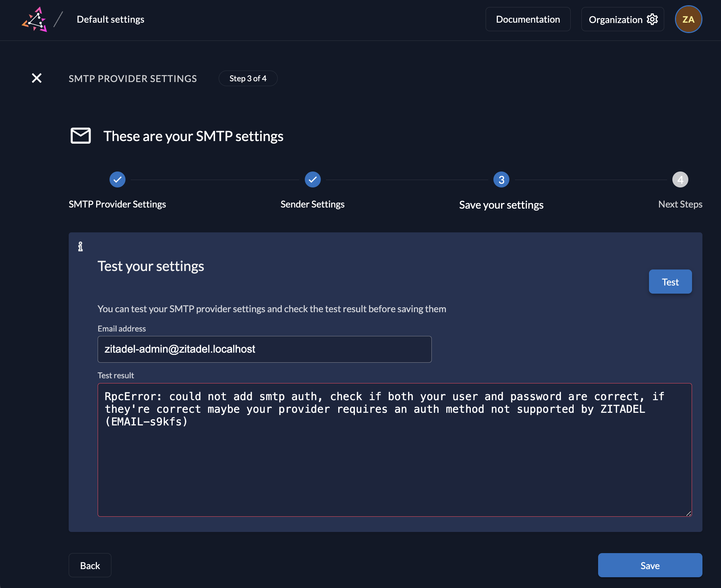Screen dimensions: 721x588
Task: Click the Back button to previous step
Action: [90, 565]
